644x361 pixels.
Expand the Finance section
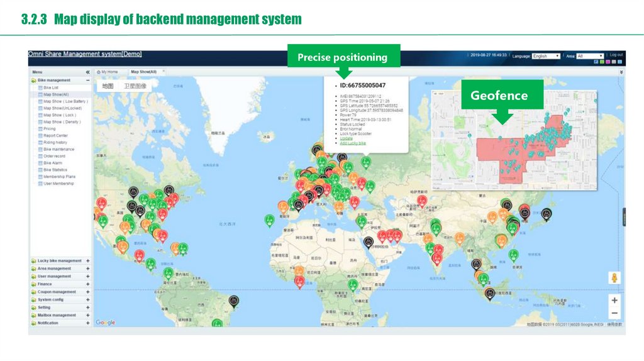[87, 284]
